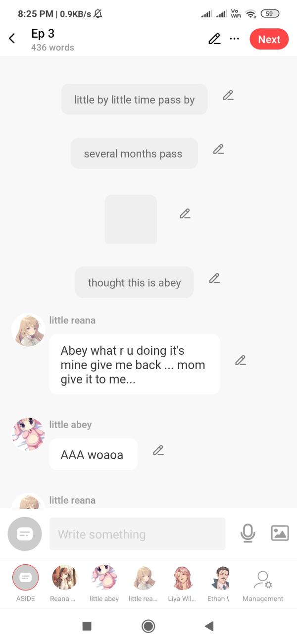The width and height of the screenshot is (297, 644).
Task: Tap the Android home navigation button
Action: point(148,626)
